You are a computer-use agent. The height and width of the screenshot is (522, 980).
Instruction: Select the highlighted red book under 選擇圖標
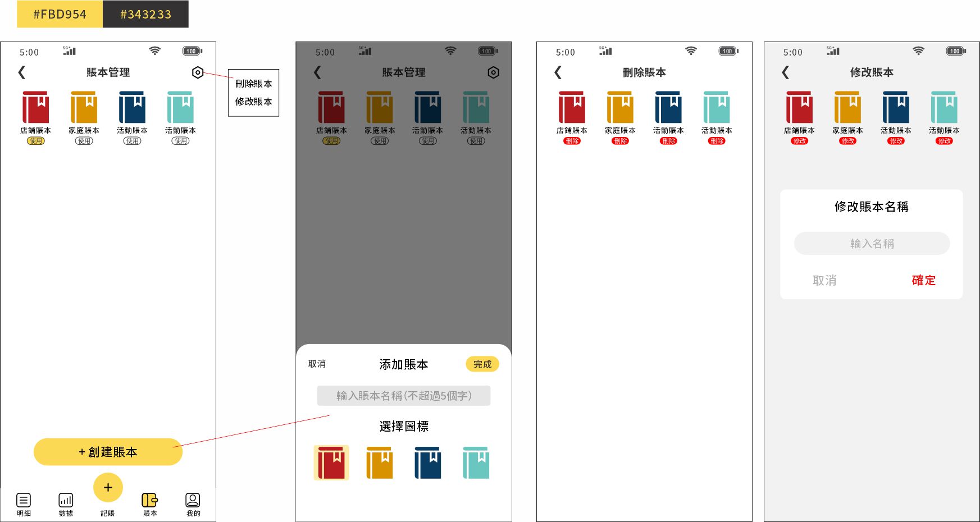click(331, 463)
